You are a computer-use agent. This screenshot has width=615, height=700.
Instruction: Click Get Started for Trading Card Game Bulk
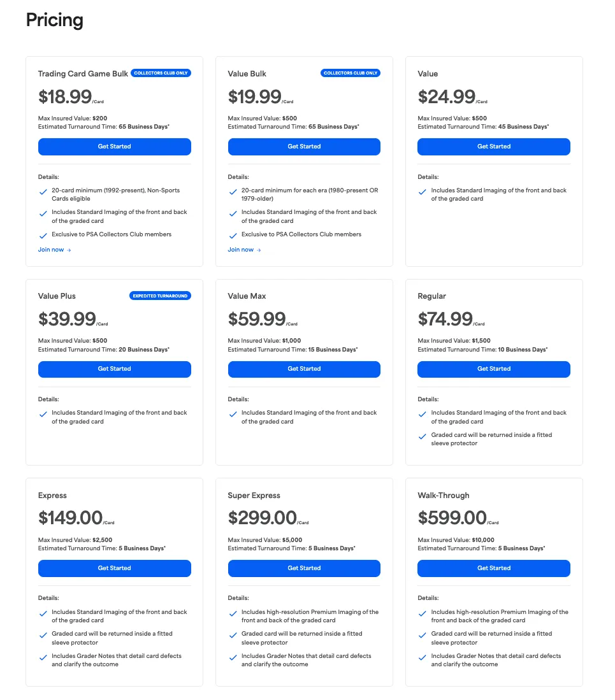pos(115,146)
